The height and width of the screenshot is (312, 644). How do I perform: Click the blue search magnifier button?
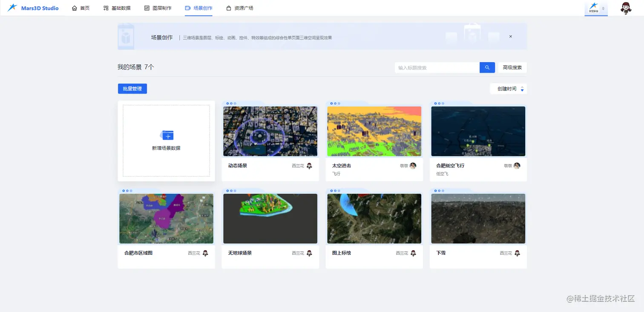coord(487,67)
